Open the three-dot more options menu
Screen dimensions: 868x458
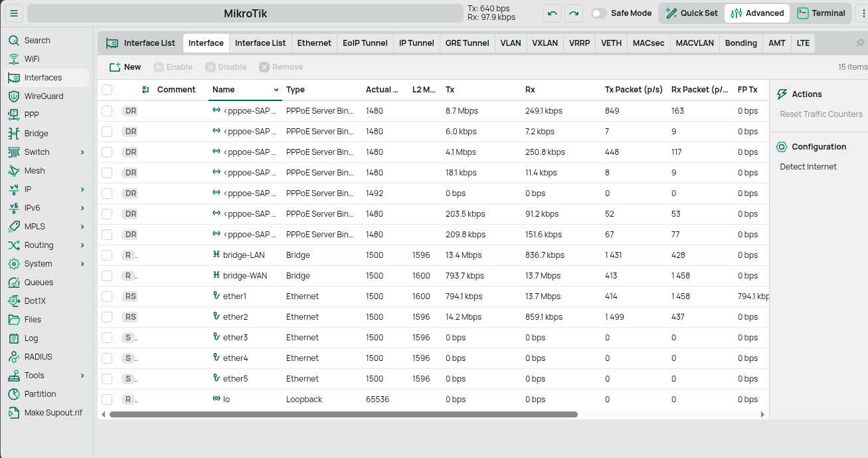(861, 13)
